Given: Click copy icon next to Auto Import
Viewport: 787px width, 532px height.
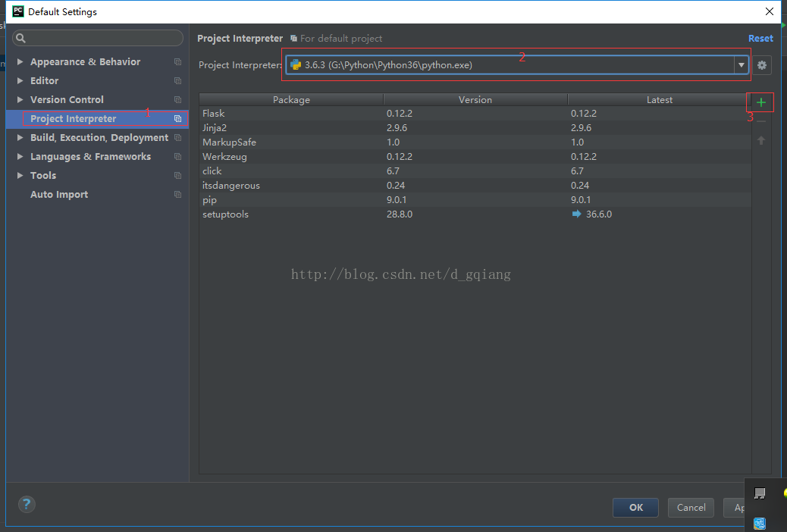Looking at the screenshot, I should (x=177, y=195).
